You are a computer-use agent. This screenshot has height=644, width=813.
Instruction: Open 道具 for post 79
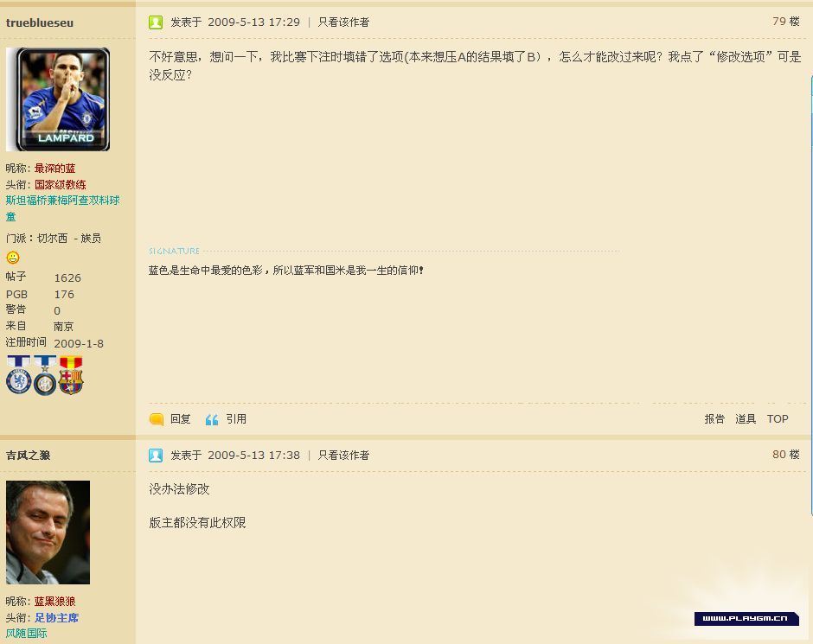click(x=746, y=419)
